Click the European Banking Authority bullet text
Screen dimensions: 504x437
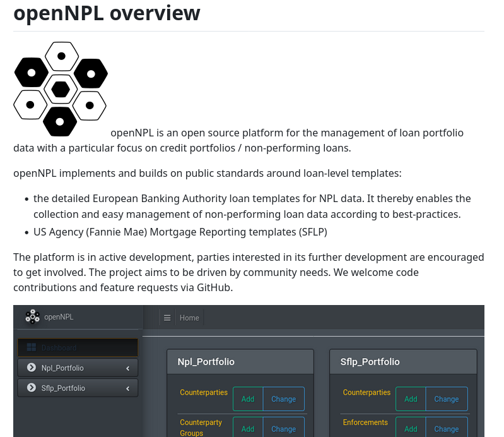point(252,207)
